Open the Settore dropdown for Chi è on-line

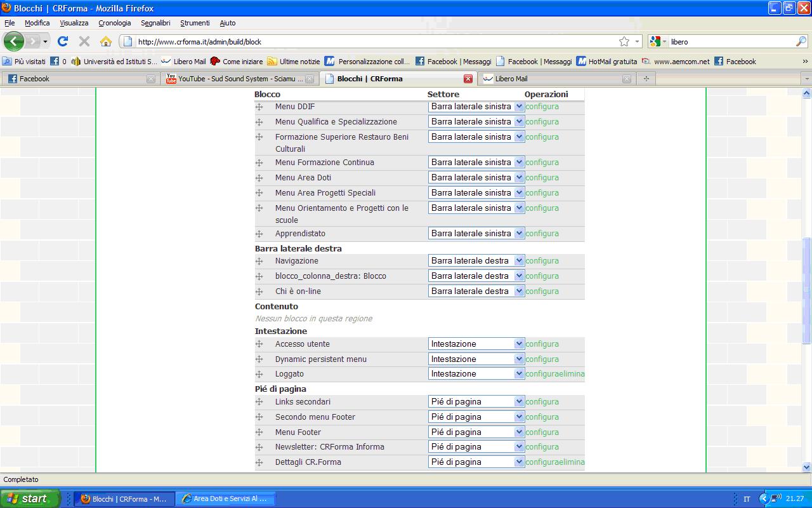(476, 291)
